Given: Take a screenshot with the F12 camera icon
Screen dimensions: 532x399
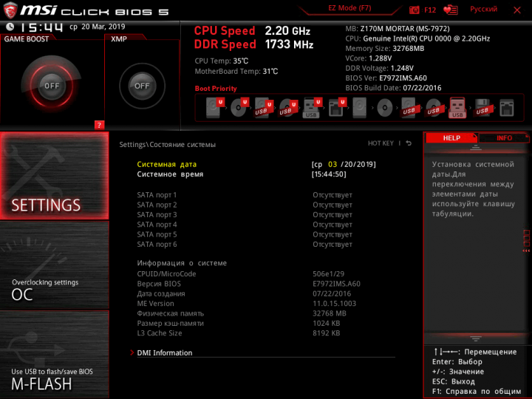Looking at the screenshot, I should (415, 10).
